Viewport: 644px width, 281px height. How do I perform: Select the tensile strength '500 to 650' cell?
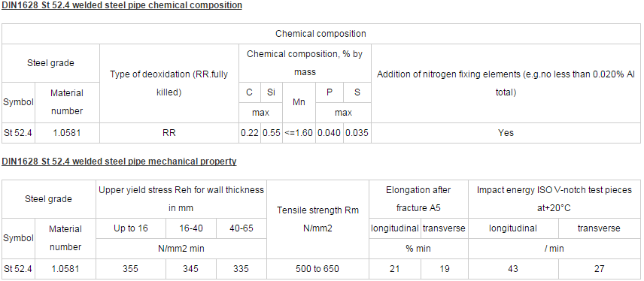tap(318, 269)
